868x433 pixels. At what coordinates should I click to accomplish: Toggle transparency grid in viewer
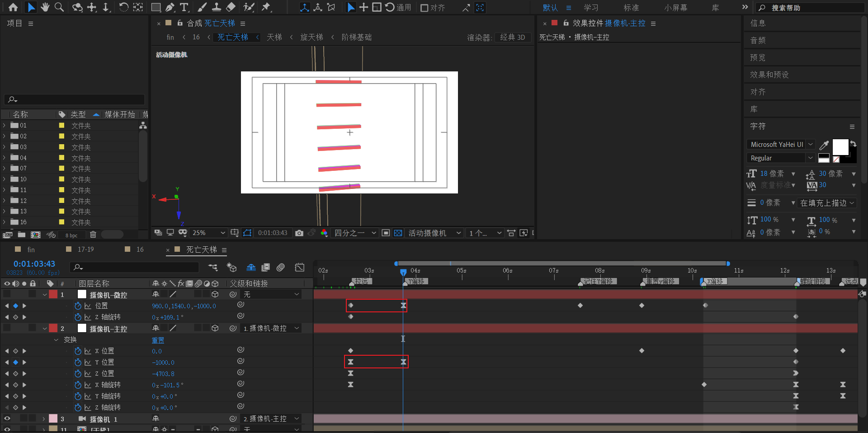point(398,233)
